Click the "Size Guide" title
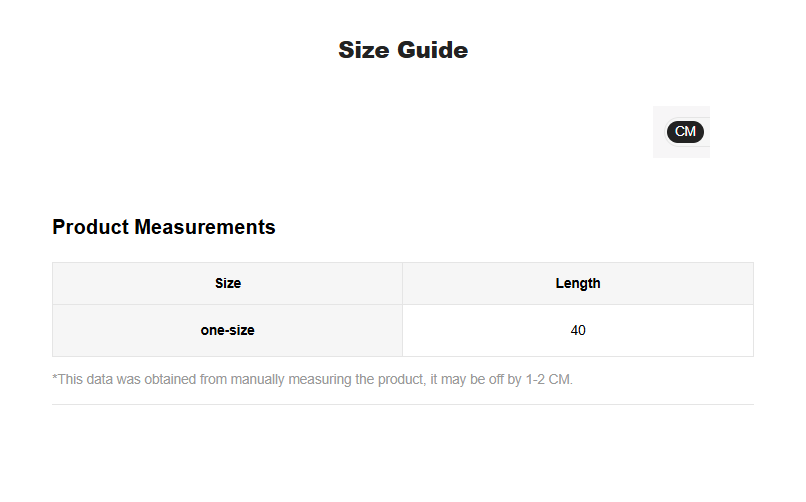806x502 pixels. (x=403, y=50)
